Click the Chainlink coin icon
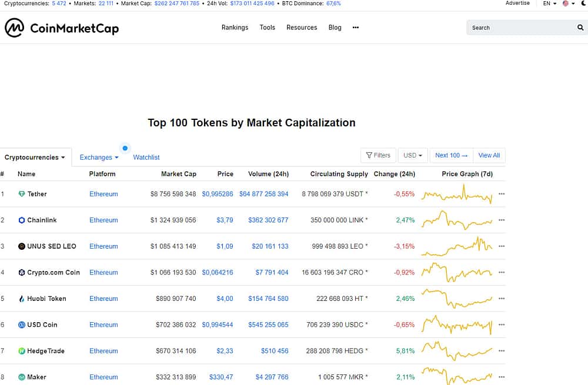 (x=22, y=220)
